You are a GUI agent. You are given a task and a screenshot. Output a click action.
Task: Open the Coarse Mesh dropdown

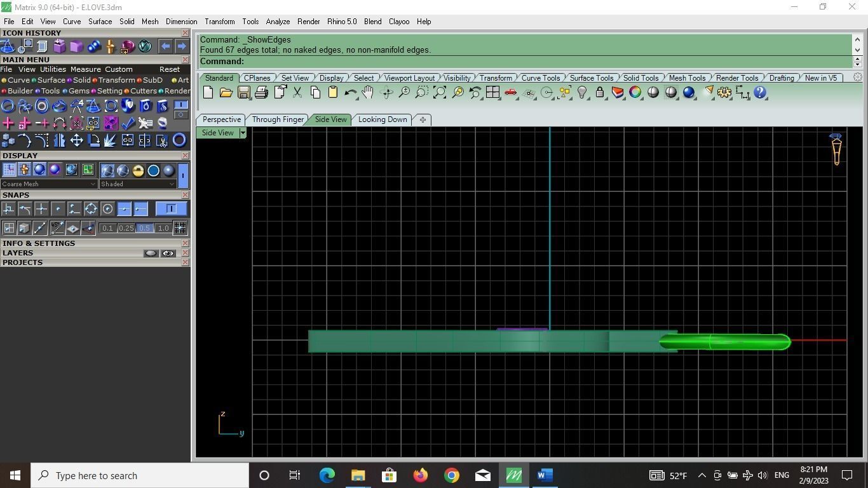pyautogui.click(x=49, y=184)
